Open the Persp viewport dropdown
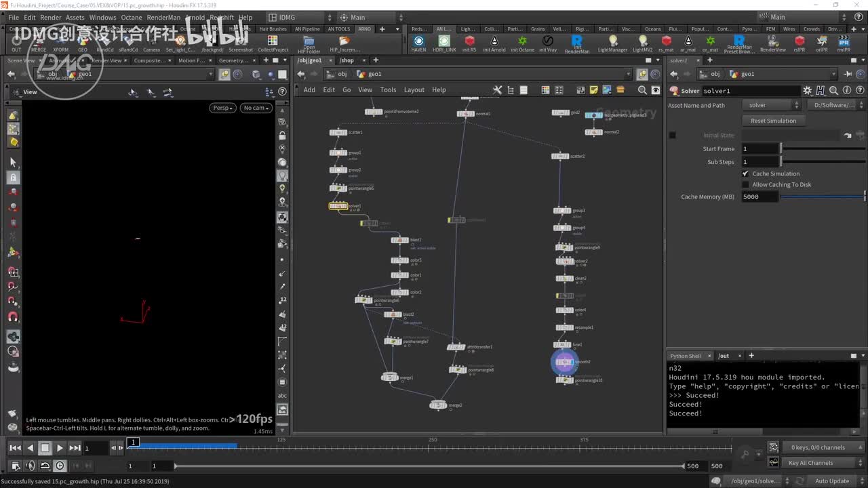The height and width of the screenshot is (488, 868). tap(222, 108)
